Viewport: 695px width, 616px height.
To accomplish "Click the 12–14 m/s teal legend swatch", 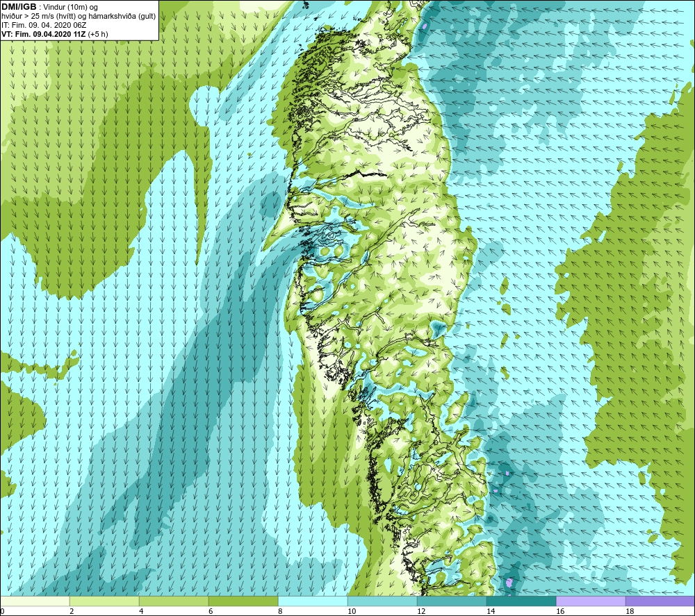I will click(x=452, y=601).
